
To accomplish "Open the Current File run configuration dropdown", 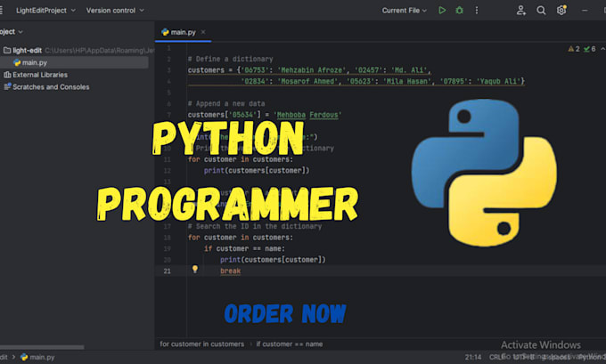I will 405,11.
